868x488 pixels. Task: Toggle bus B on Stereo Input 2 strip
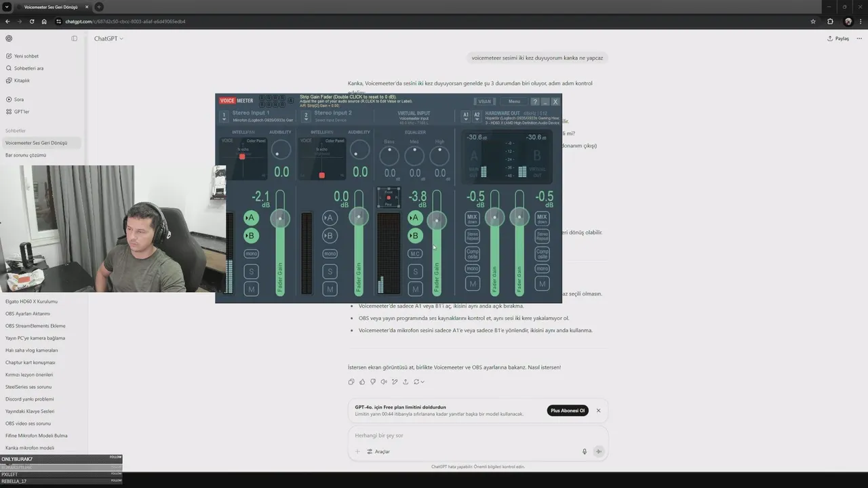pos(330,236)
